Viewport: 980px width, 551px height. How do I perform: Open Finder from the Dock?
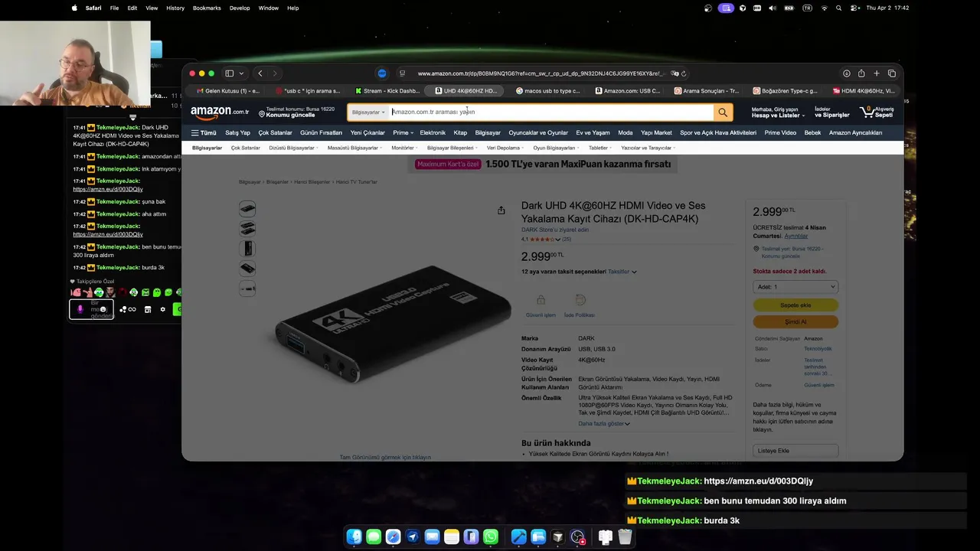point(354,537)
